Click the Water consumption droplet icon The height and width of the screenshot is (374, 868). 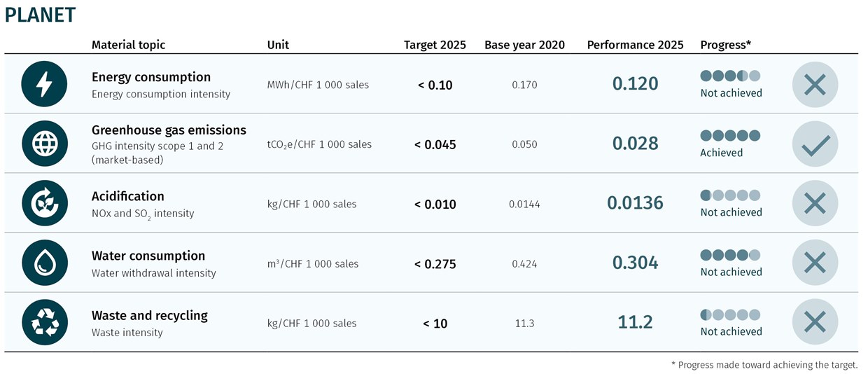click(44, 263)
